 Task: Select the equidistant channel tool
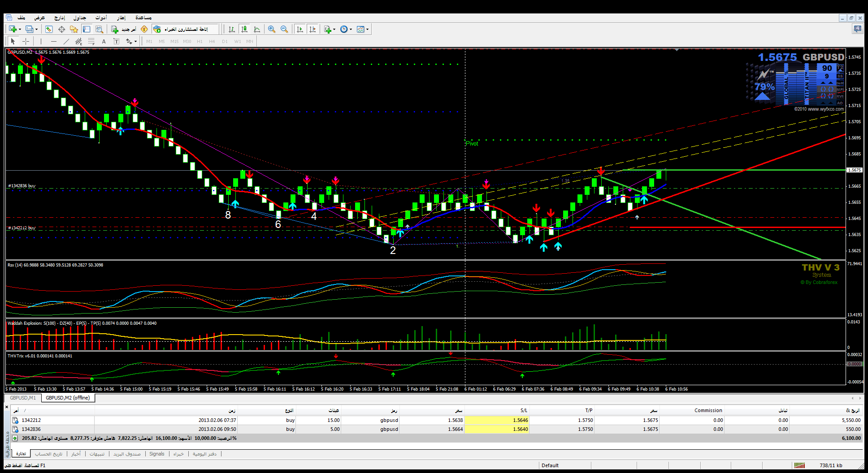click(78, 41)
